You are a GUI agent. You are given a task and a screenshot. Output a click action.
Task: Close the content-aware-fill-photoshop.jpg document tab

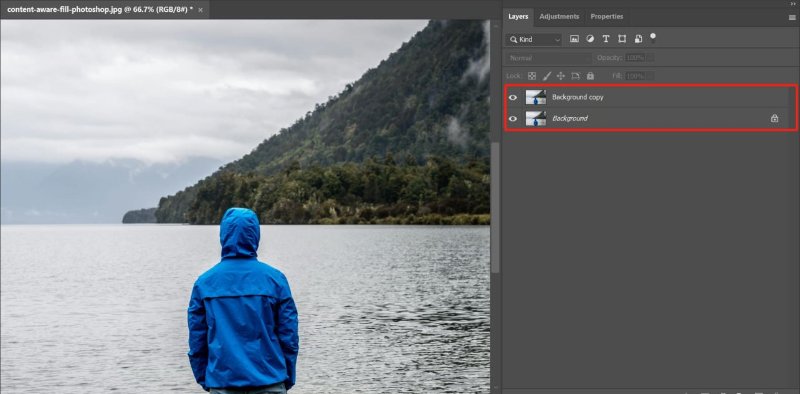201,10
